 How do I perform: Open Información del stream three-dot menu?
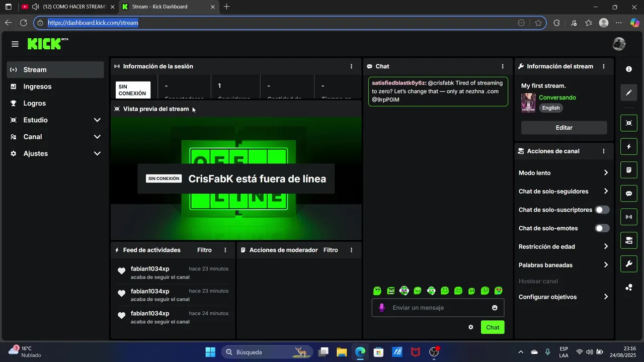604,66
